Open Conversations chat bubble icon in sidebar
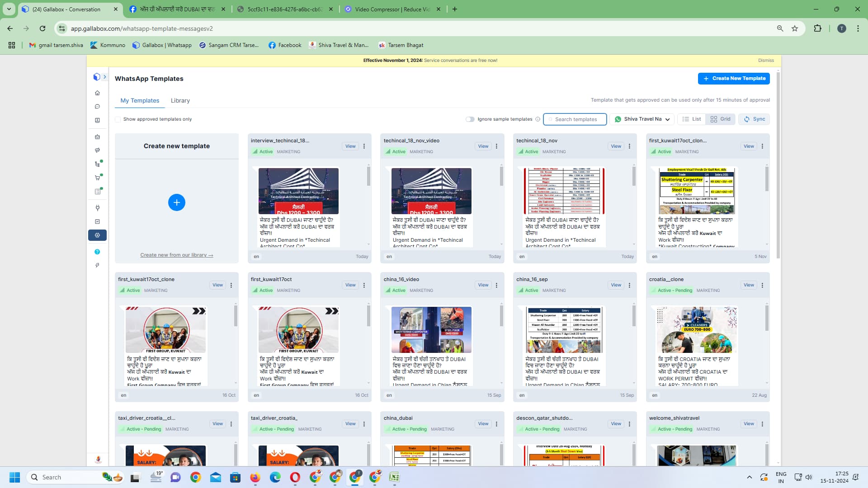The width and height of the screenshot is (868, 488). (97, 107)
